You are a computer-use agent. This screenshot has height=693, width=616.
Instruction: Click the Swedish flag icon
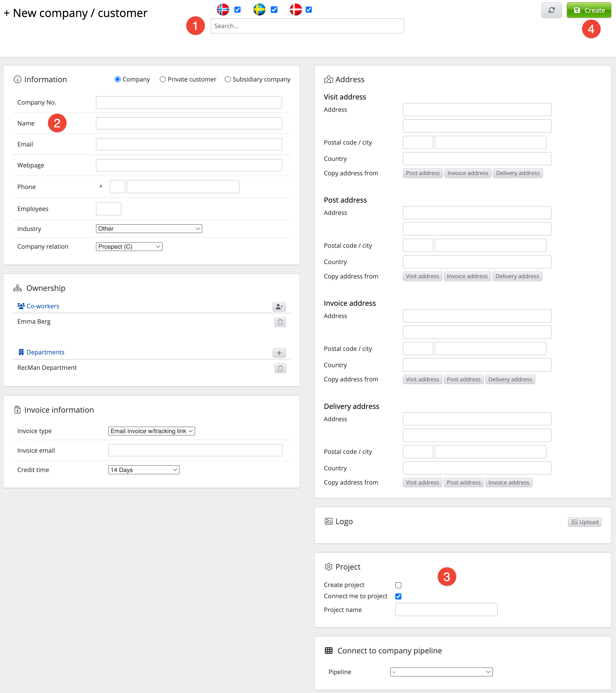259,10
